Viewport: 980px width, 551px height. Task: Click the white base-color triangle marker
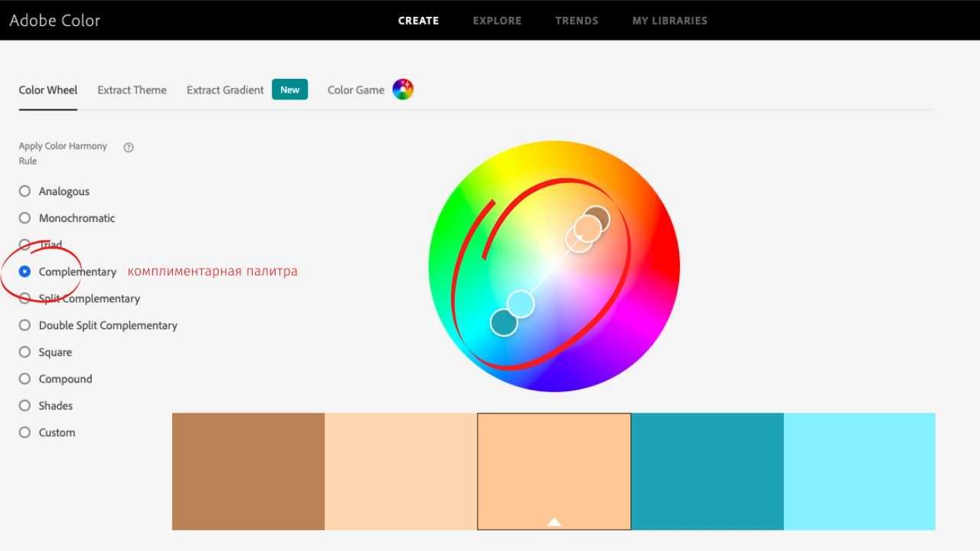[554, 522]
